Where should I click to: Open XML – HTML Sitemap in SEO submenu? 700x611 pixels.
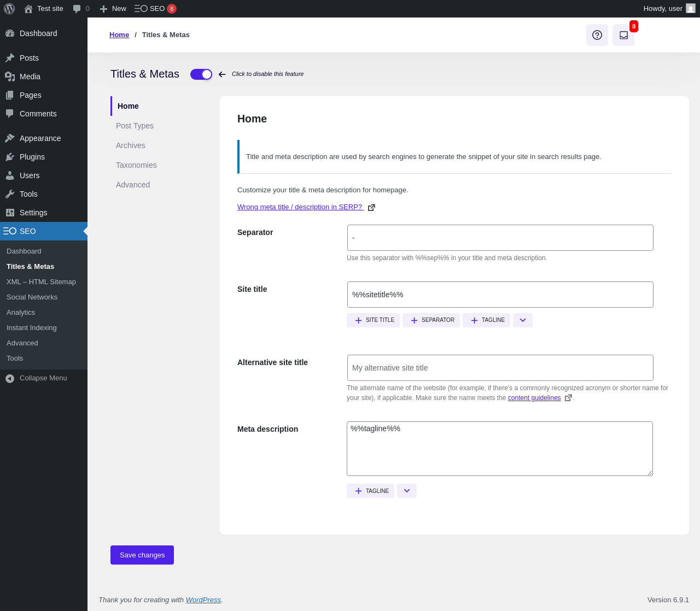41,282
